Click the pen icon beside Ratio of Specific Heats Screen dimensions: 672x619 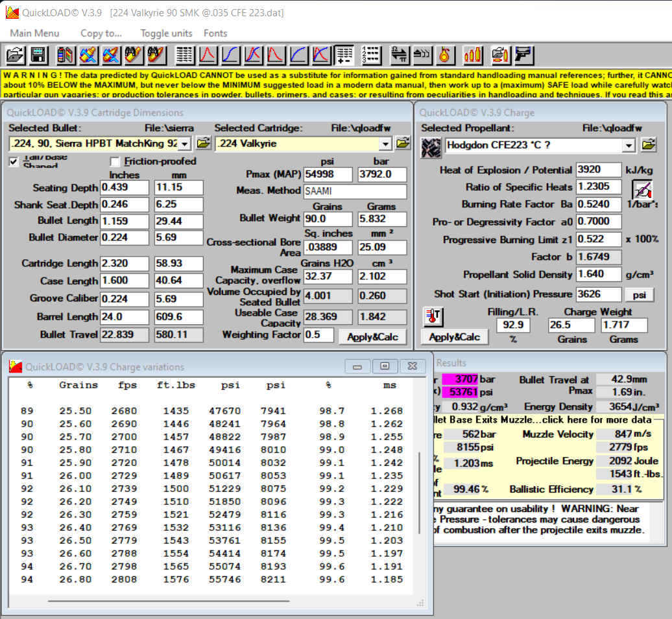click(x=643, y=189)
